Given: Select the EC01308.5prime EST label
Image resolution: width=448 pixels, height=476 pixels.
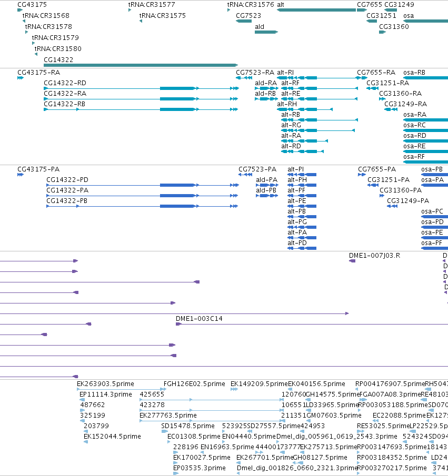Looking at the screenshot, I should pos(194,437).
